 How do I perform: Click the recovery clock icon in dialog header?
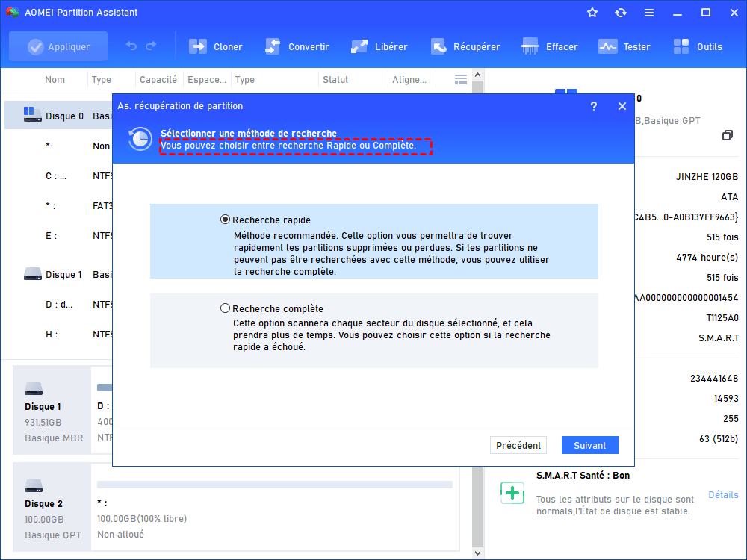pos(140,139)
